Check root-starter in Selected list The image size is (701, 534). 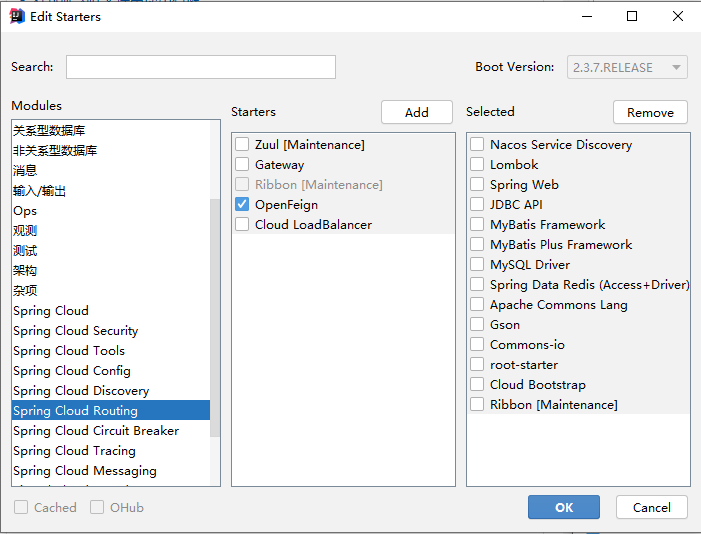477,364
